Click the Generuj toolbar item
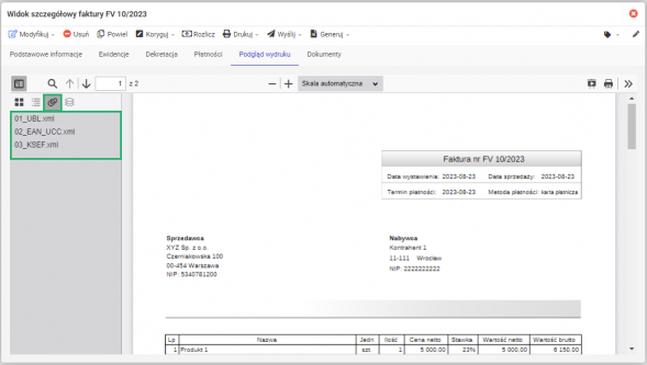647x365 pixels. 326,34
